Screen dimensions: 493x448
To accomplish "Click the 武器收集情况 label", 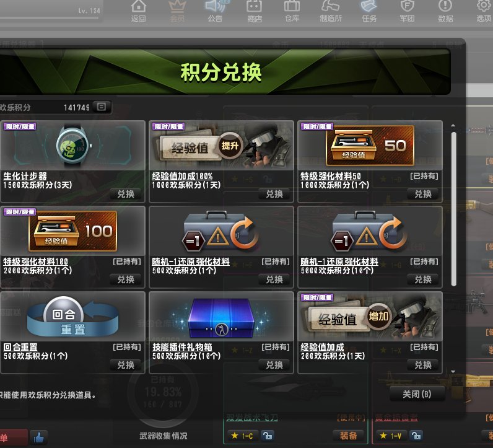I will pos(164,436).
